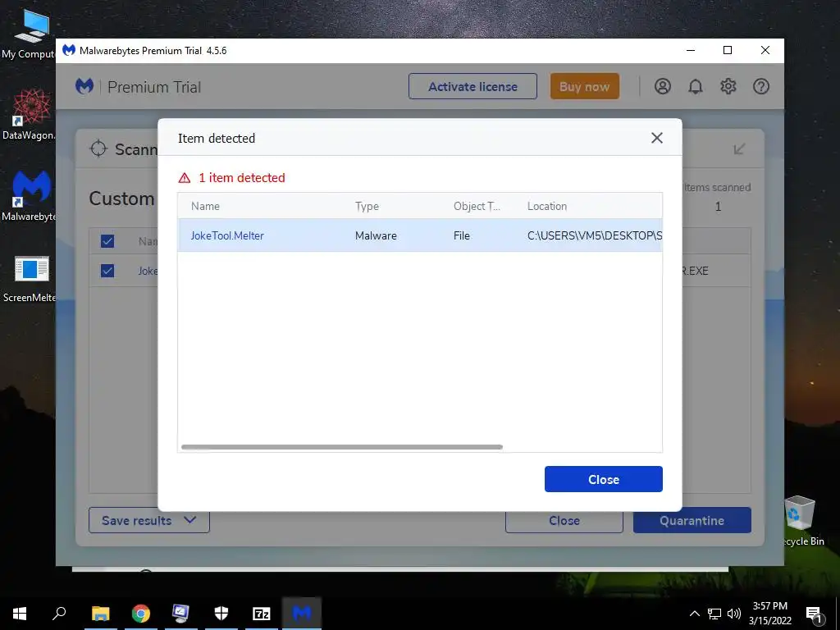Collapse the scanner panel with the arrow icon
840x630 pixels.
(x=739, y=148)
